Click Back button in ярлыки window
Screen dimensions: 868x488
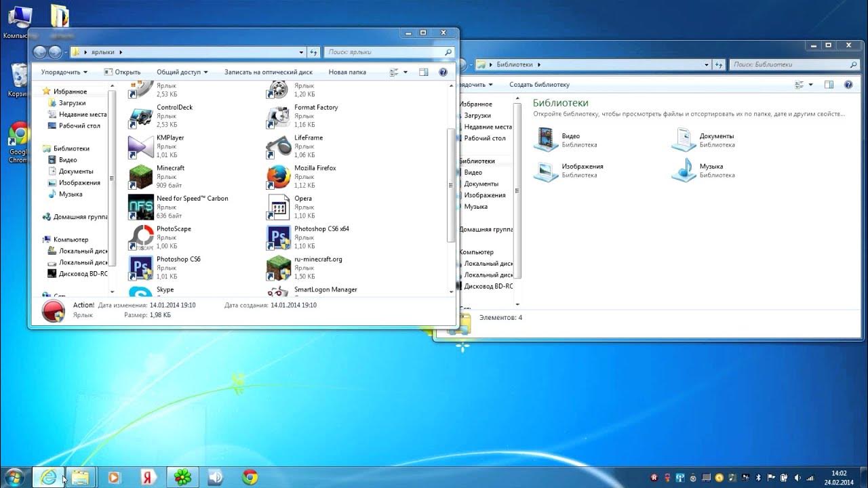[39, 52]
